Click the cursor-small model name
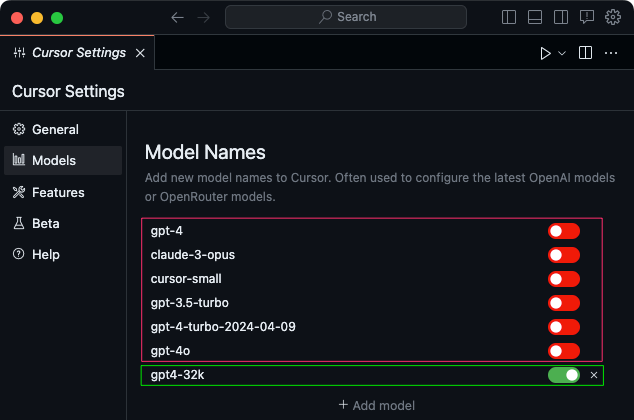This screenshot has width=634, height=420. [186, 279]
